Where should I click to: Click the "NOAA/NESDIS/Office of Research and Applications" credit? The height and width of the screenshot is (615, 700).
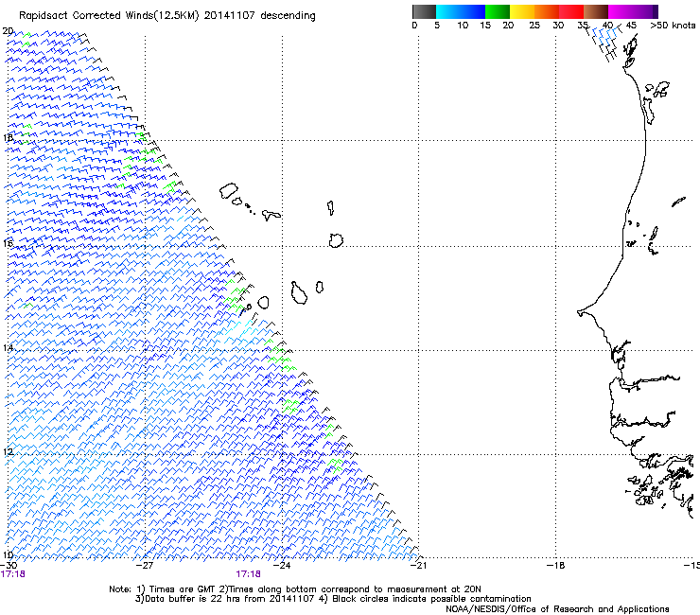[557, 609]
